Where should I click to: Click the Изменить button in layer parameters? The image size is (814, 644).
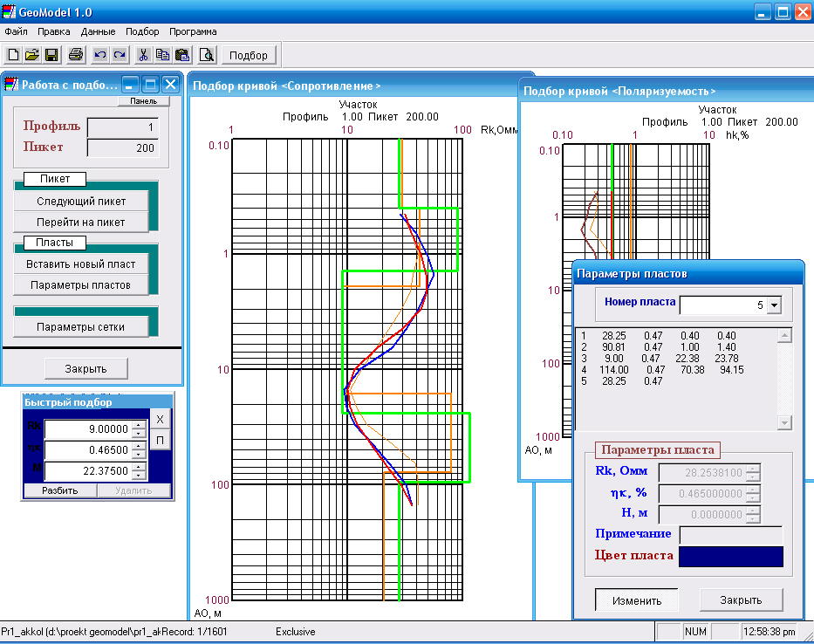635,600
